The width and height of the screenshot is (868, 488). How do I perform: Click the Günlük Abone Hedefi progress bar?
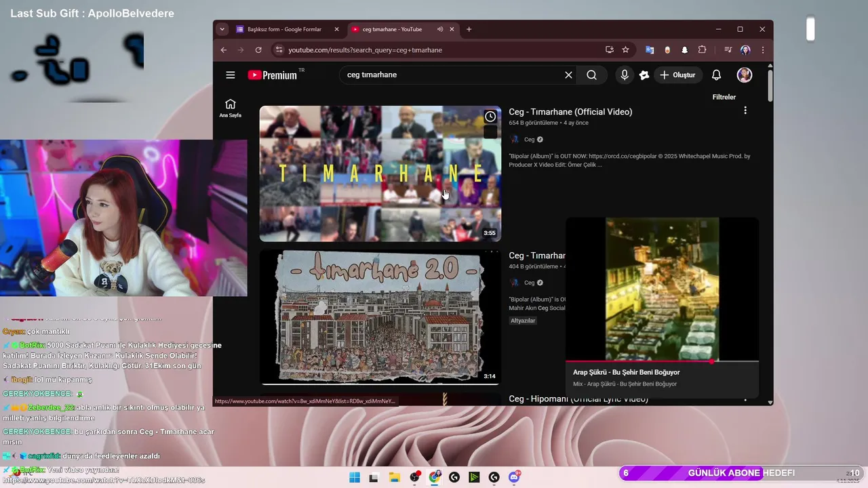(x=741, y=473)
